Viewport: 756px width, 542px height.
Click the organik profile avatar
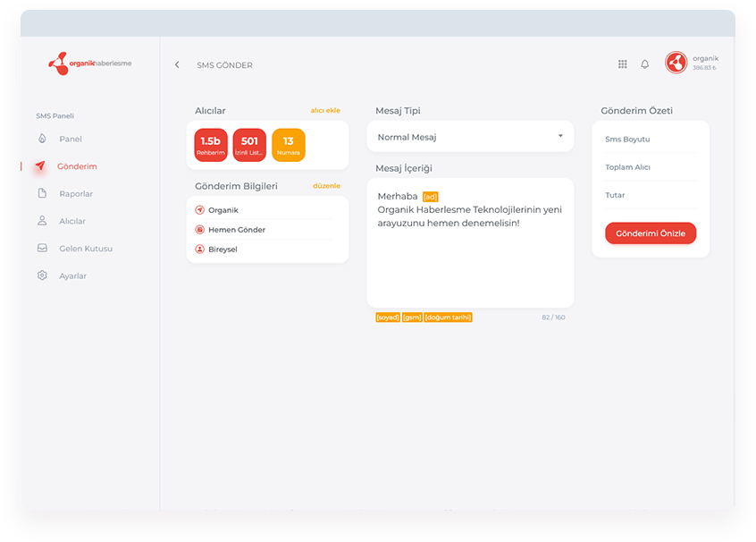[676, 63]
